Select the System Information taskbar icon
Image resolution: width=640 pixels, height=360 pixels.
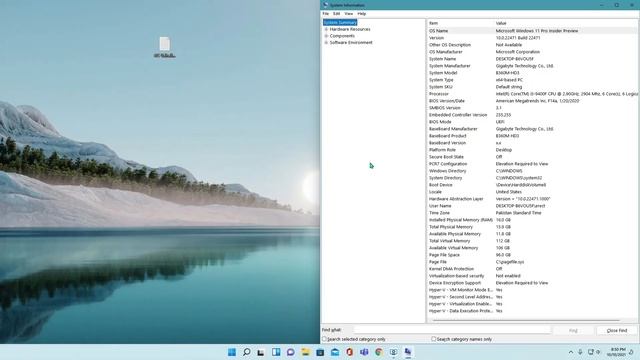[x=408, y=352]
